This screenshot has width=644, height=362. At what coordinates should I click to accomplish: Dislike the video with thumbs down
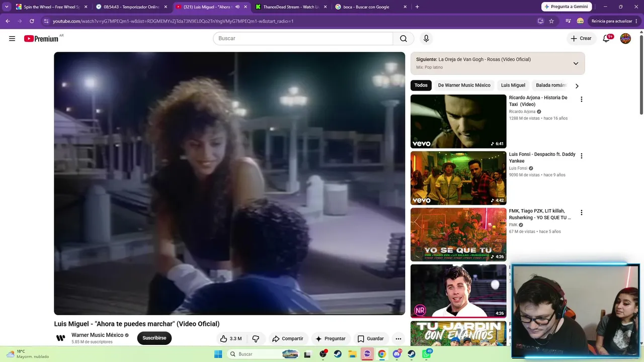(x=256, y=339)
